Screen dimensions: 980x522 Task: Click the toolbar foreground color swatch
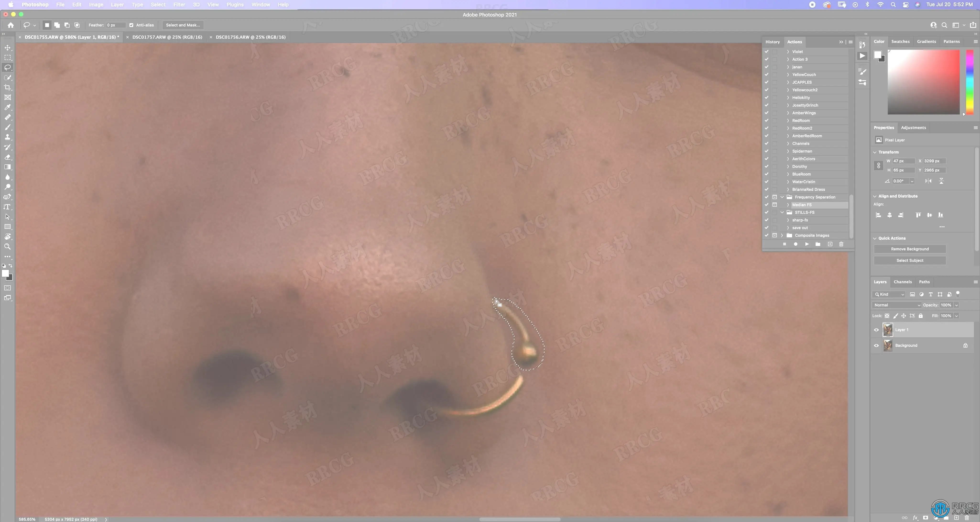click(x=5, y=273)
